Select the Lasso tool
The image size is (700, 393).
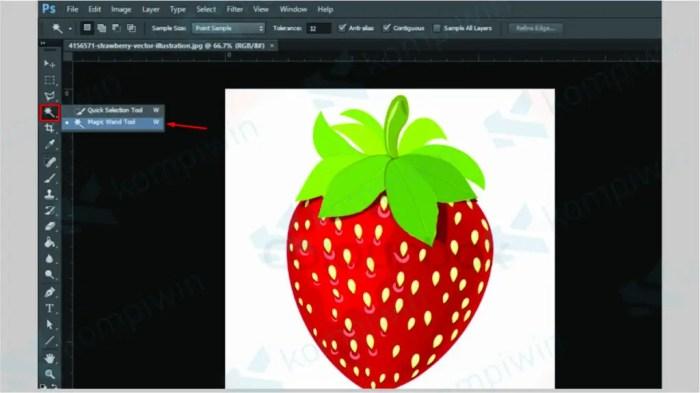(50, 96)
